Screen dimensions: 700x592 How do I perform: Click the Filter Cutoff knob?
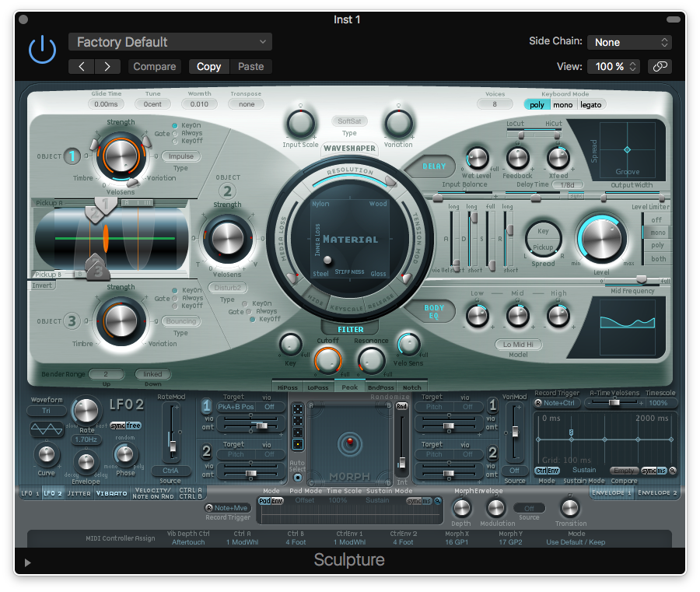point(327,360)
